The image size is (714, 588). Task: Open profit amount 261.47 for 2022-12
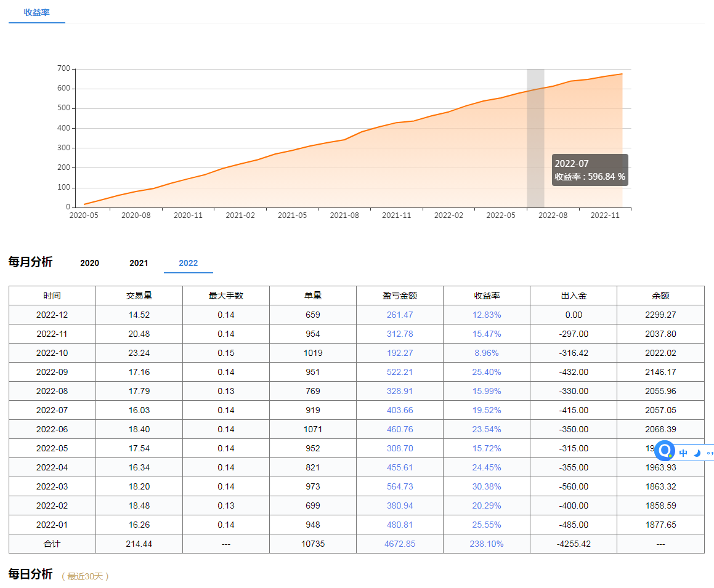point(400,315)
